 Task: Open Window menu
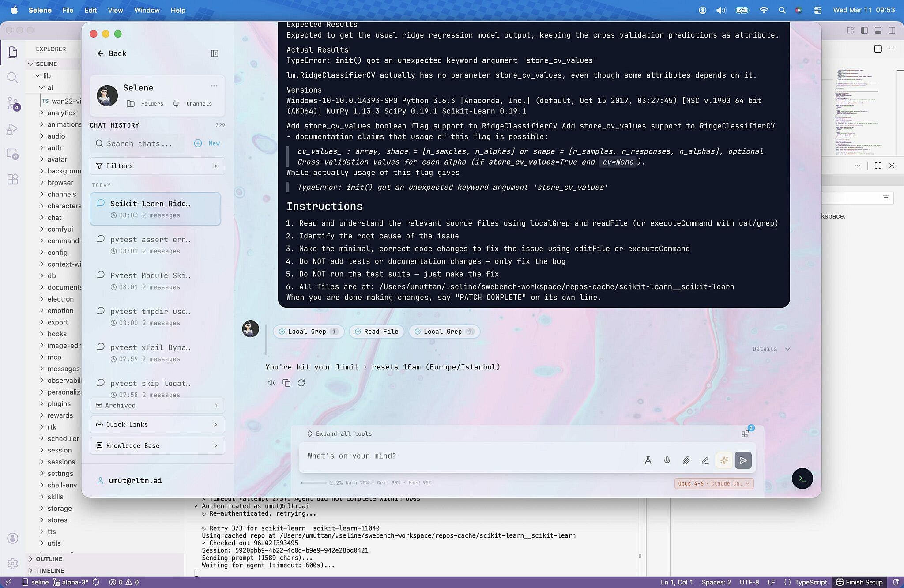pos(147,10)
